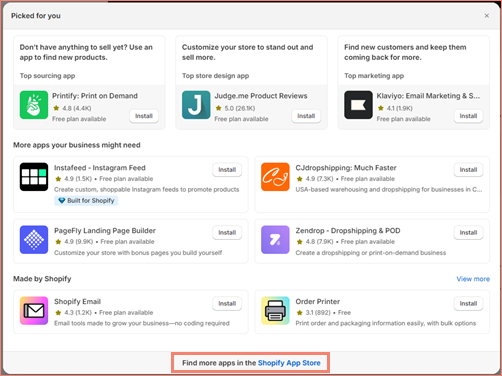This screenshot has height=376, width=502.
Task: Click the More apps your business might need heading
Action: 77,145
